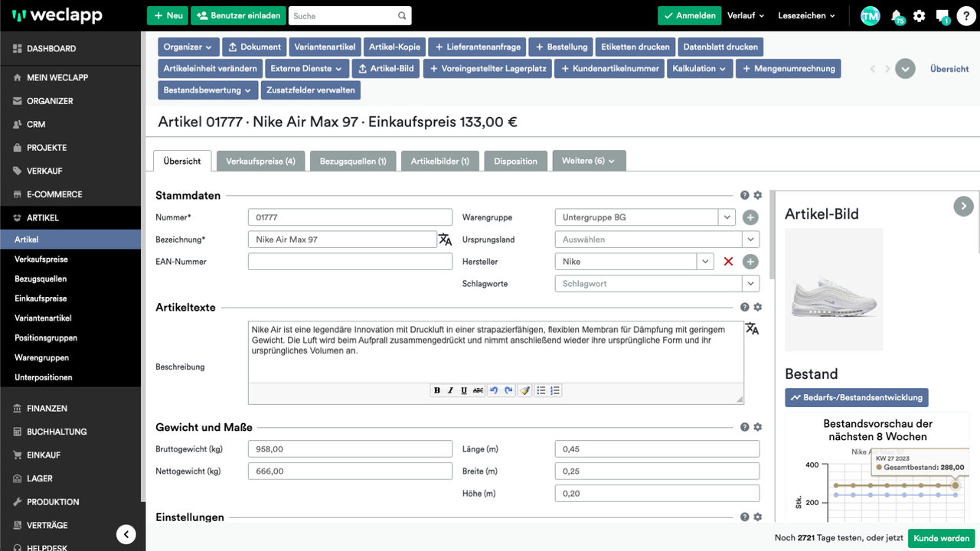Open help question mark in header
This screenshot has height=551, width=980.
pos(966,15)
